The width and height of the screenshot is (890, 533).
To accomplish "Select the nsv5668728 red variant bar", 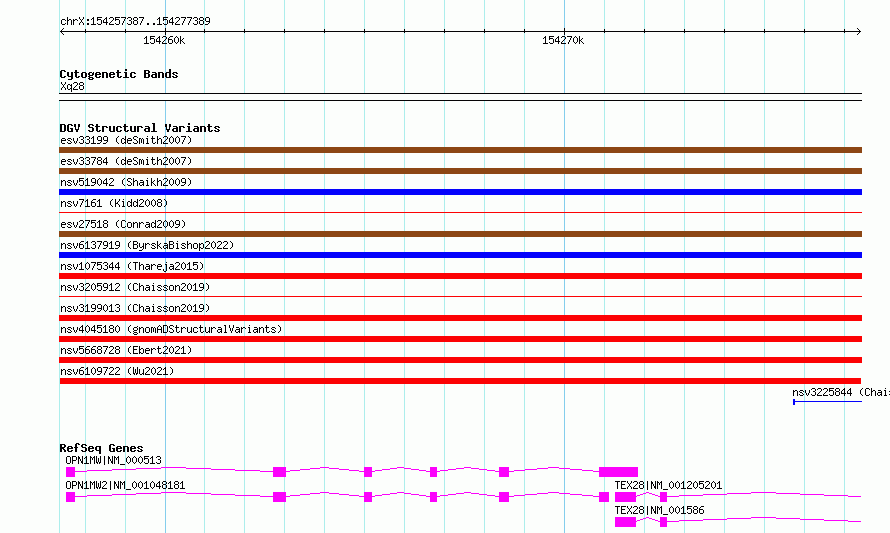I will (460, 360).
